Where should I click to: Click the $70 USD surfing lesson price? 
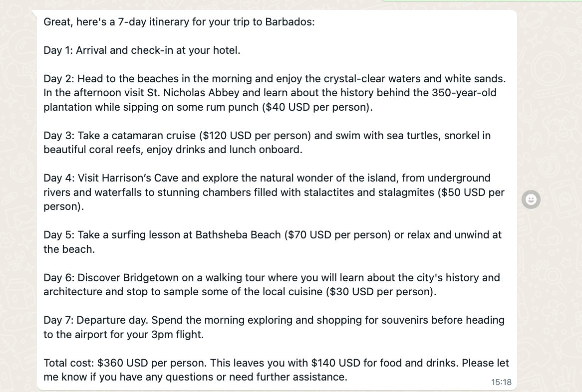click(x=337, y=235)
